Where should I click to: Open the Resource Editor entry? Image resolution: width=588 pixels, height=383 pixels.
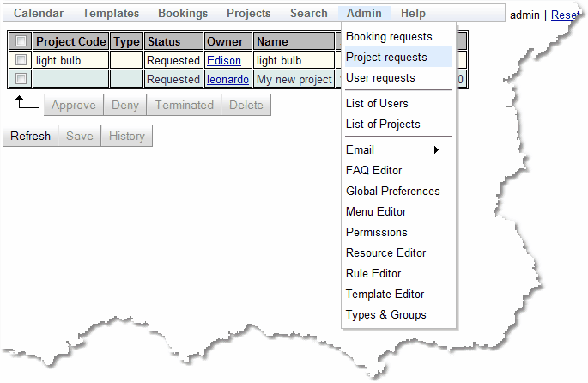[x=385, y=253]
